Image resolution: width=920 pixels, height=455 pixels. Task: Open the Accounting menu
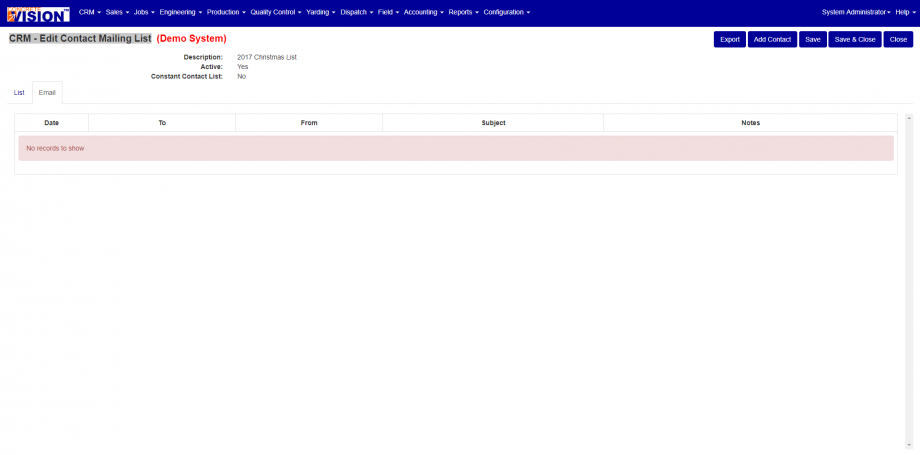423,12
